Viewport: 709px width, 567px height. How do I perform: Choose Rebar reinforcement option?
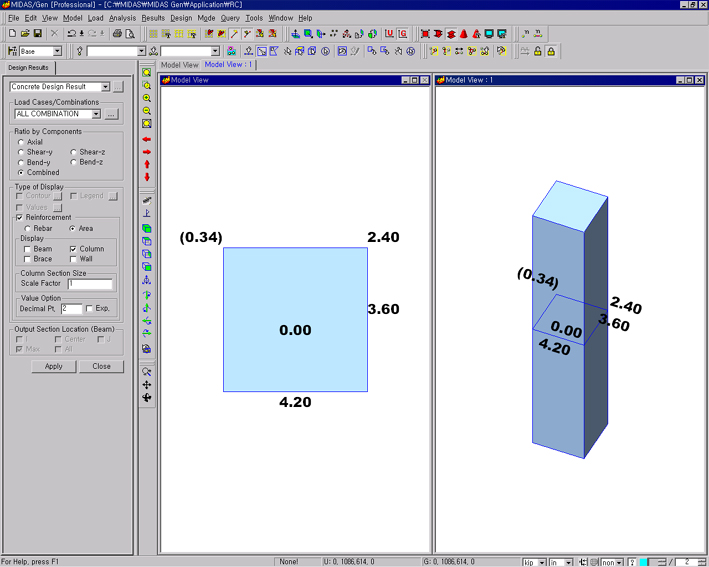click(x=27, y=228)
